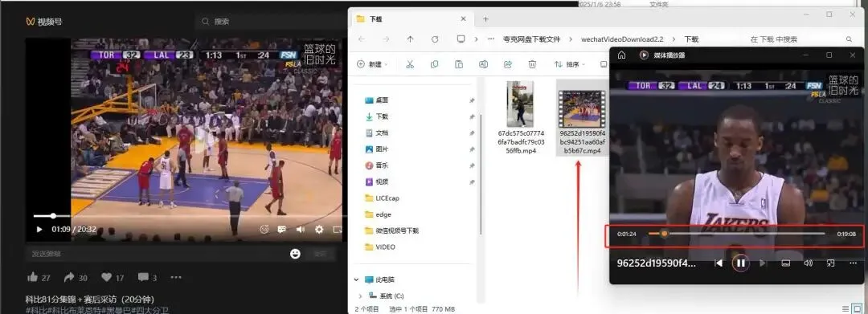Go to media player home icon
Screen dimensions: 868x314
click(621, 55)
